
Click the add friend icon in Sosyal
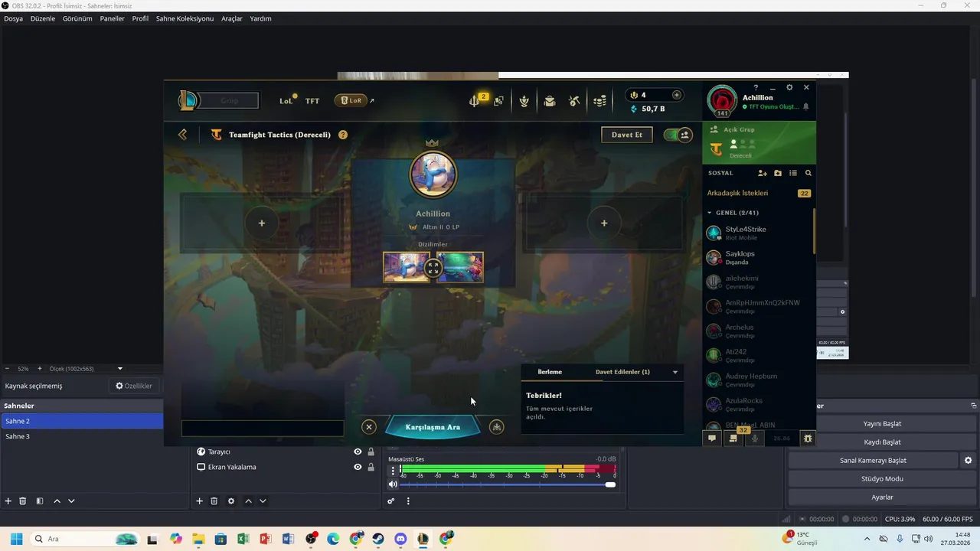tap(763, 174)
